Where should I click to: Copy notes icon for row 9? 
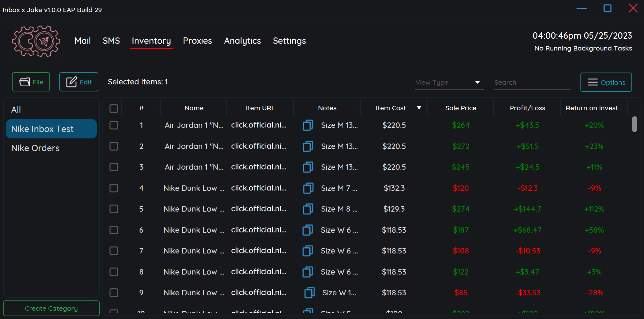click(309, 292)
